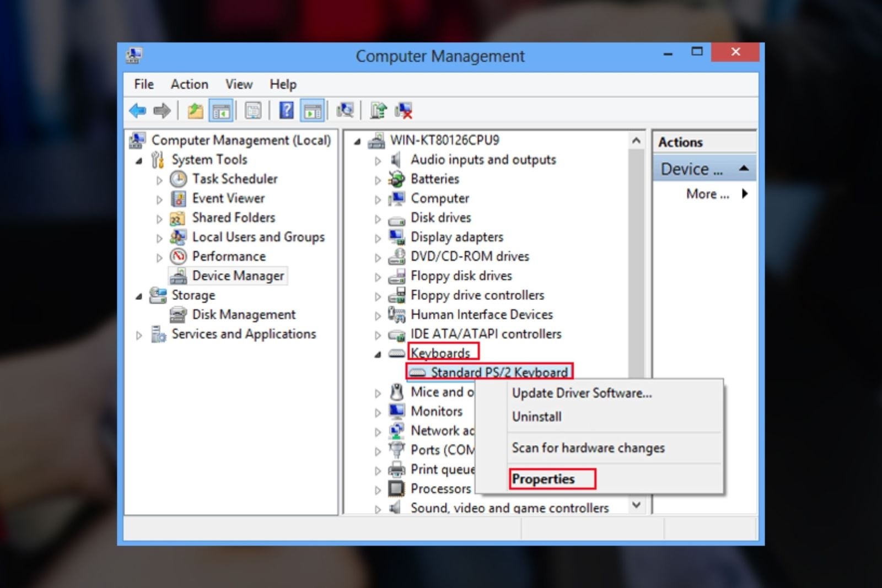
Task: Click the Scan for hardware changes toolbar icon
Action: click(x=345, y=110)
